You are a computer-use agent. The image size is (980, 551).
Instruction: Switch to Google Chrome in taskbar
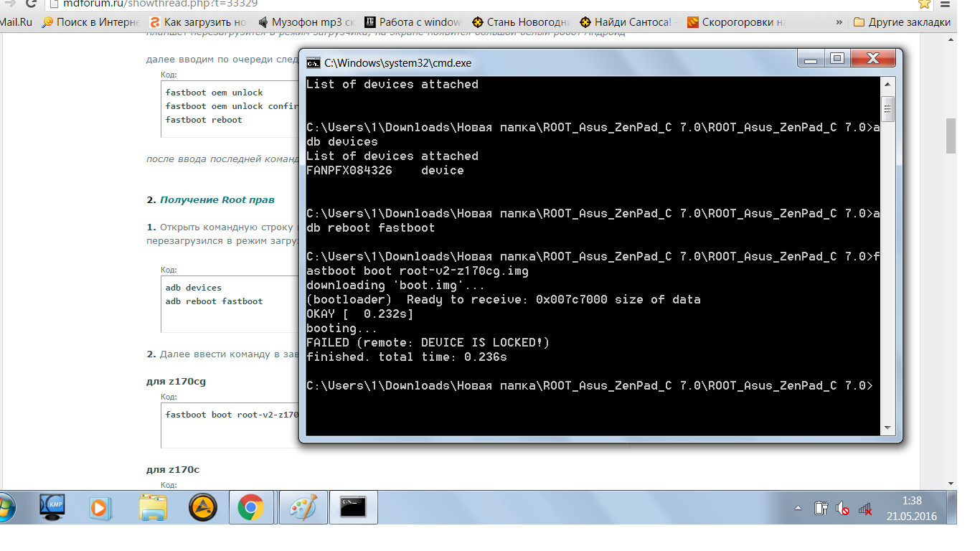[250, 508]
